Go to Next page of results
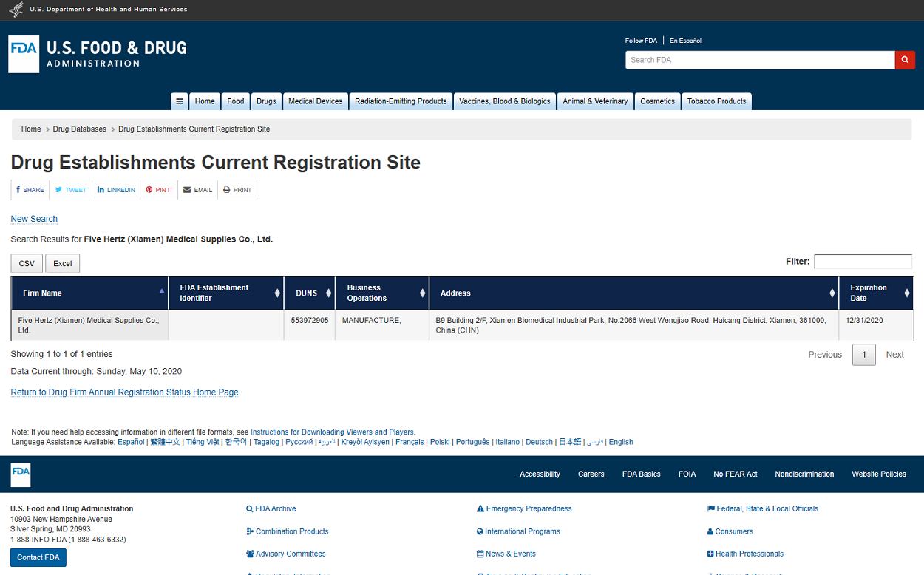This screenshot has height=575, width=924. click(x=894, y=355)
